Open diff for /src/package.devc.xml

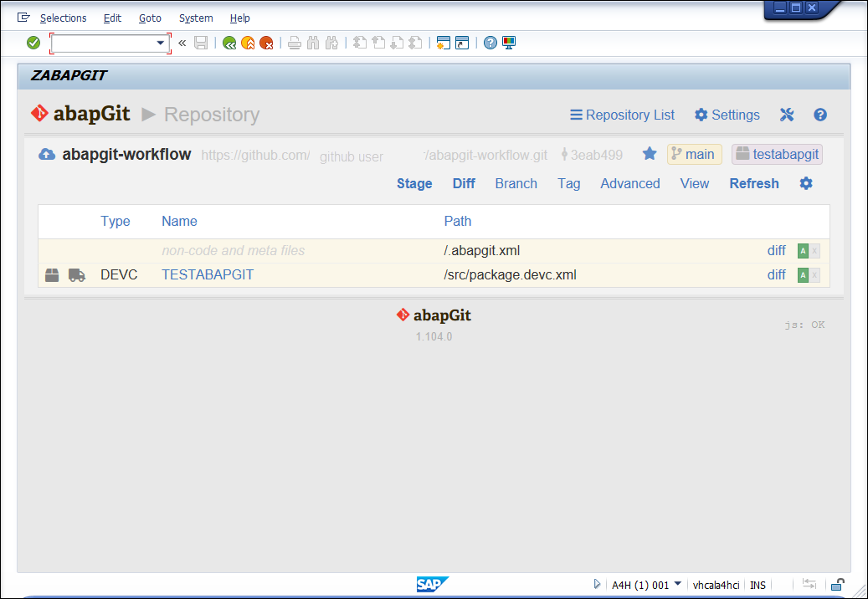coord(776,275)
